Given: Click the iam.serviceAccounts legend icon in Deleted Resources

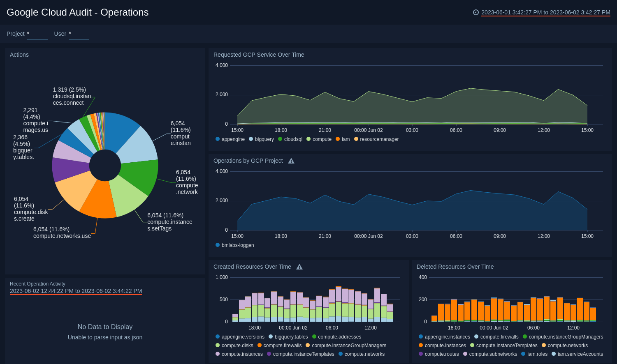Looking at the screenshot, I should coord(554,354).
